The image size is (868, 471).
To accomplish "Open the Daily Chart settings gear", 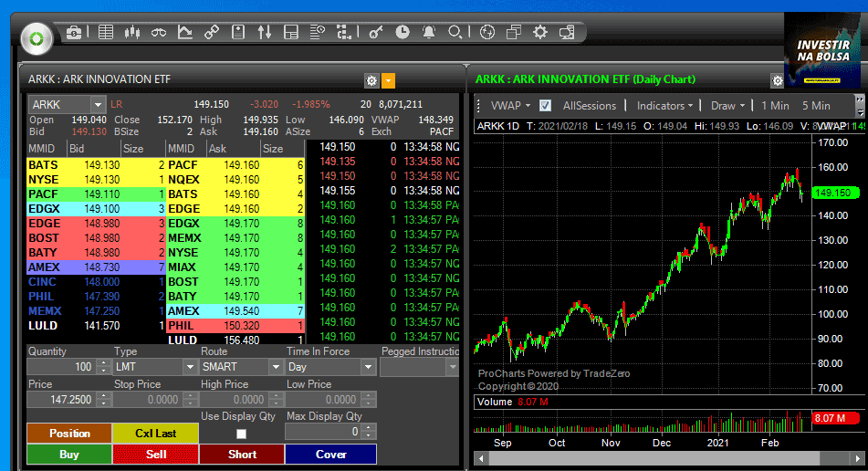I will [778, 81].
